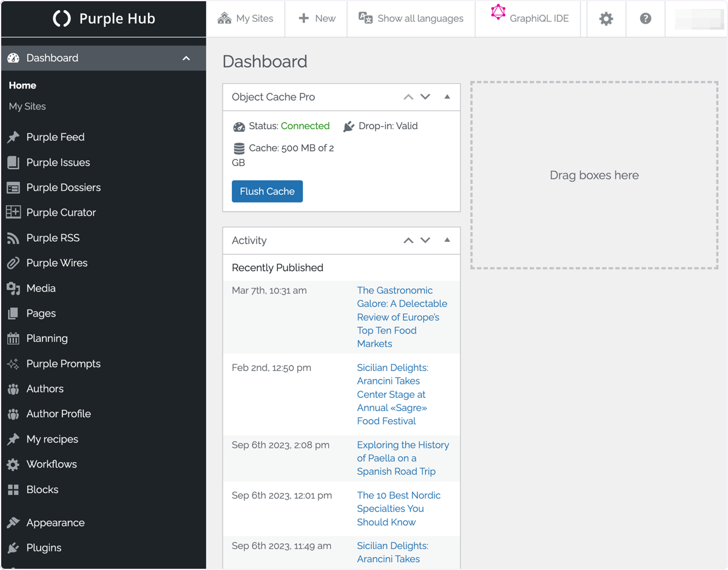Click the Feb 2nd, 12:50 pm date
The width and height of the screenshot is (728, 570).
(271, 367)
